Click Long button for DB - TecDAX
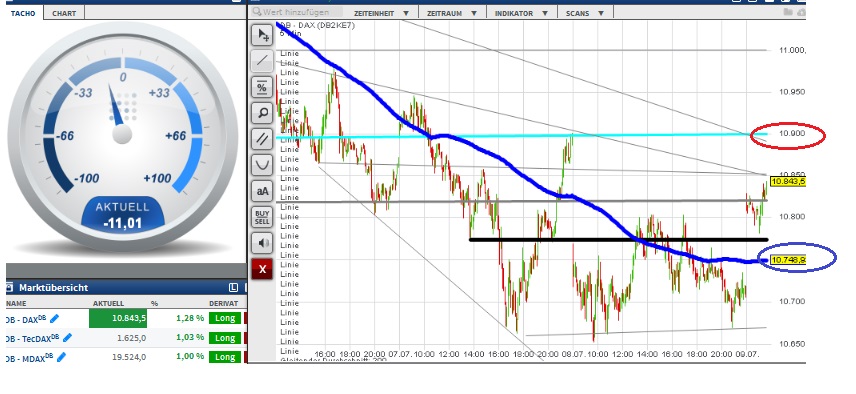856x394 pixels. click(x=224, y=338)
